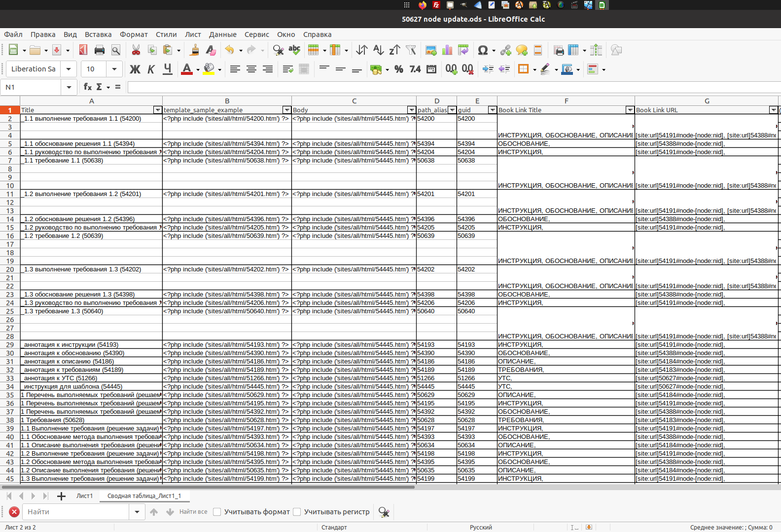This screenshot has width=781, height=532.
Task: Select cell 'аннотация к УТС (51266)'
Action: pyautogui.click(x=91, y=378)
